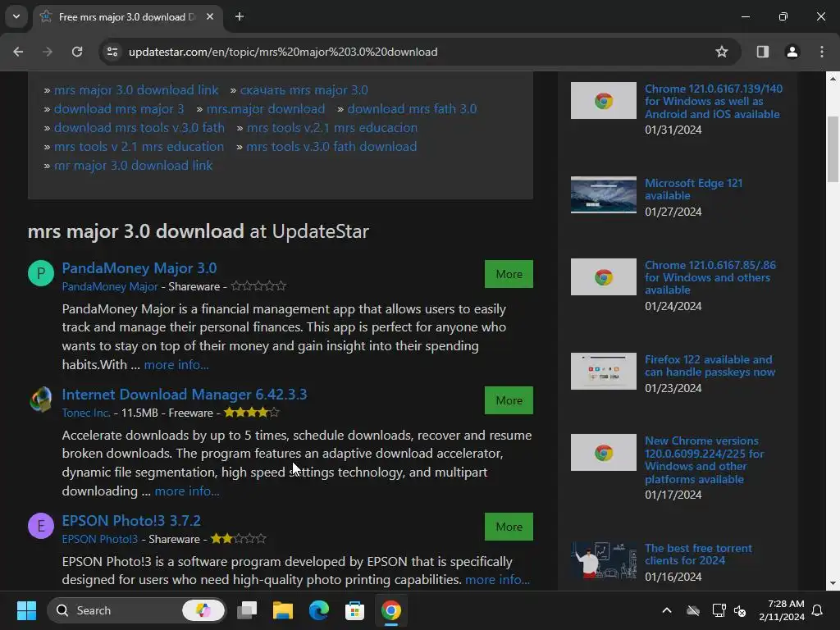Expand the tab search dropdown
840x630 pixels.
click(x=16, y=16)
